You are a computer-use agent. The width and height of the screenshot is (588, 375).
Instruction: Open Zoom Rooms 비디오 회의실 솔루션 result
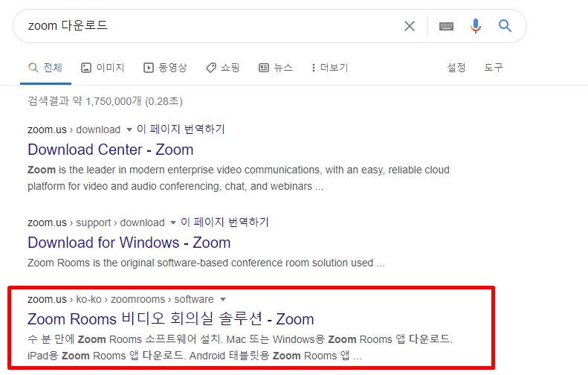tap(171, 319)
